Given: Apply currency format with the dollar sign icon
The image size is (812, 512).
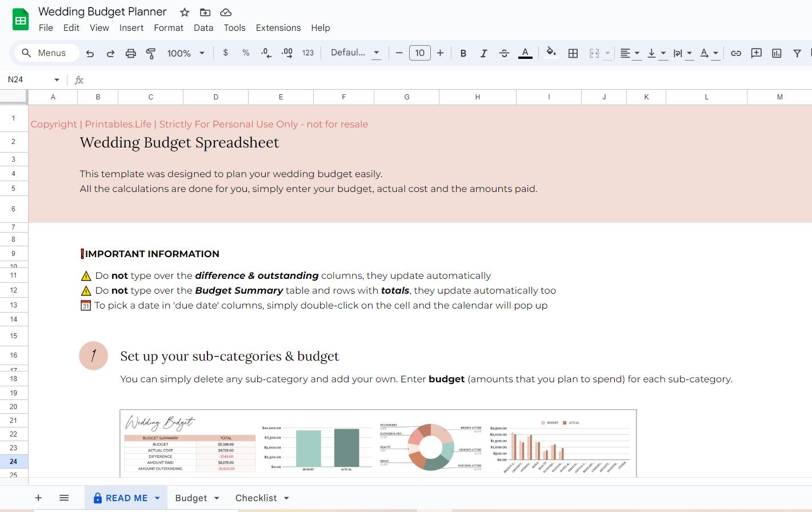Looking at the screenshot, I should [x=225, y=53].
